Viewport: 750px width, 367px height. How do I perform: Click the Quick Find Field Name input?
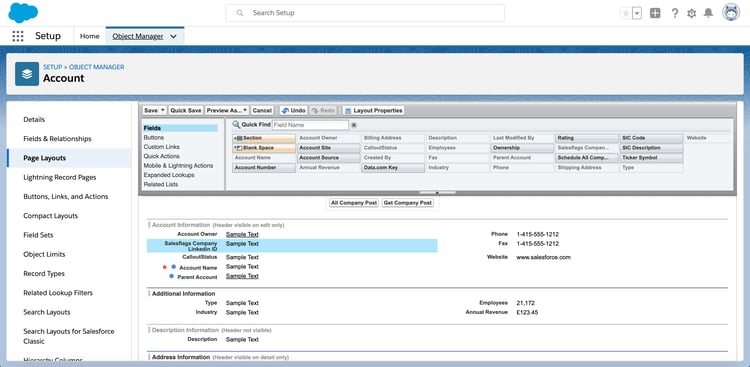(x=310, y=125)
